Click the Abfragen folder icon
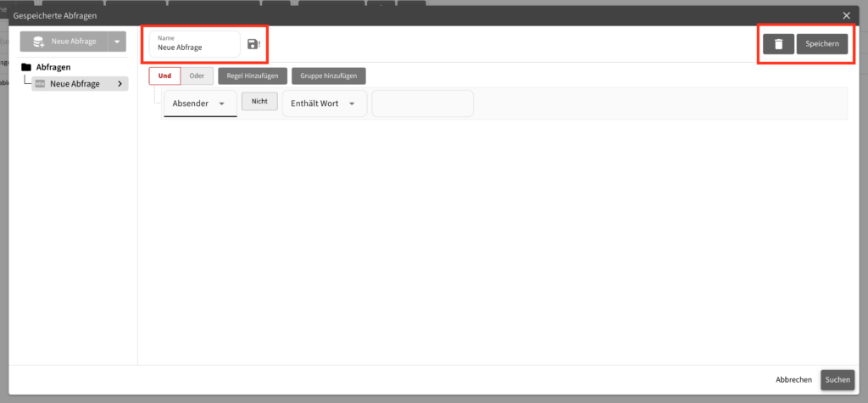This screenshot has width=868, height=403. (x=26, y=67)
